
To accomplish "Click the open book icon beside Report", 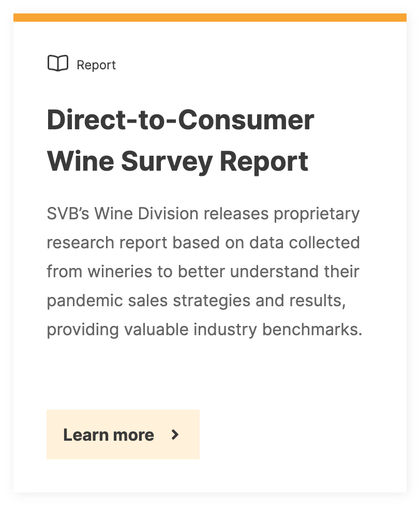I will [x=58, y=63].
